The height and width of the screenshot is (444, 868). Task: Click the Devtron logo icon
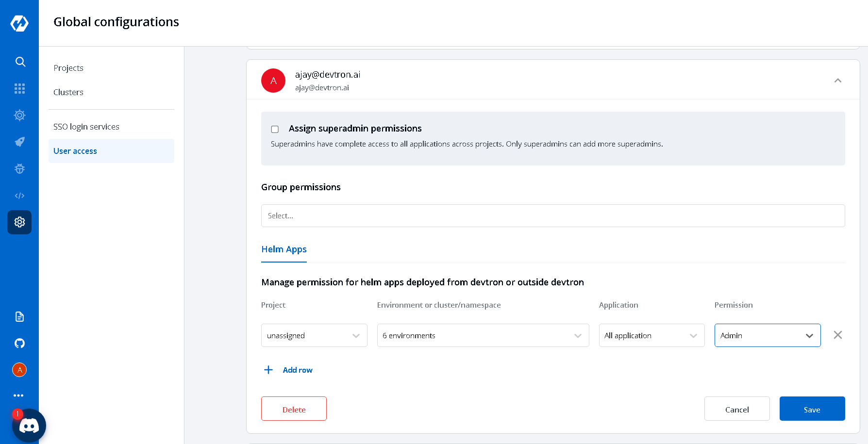click(19, 23)
